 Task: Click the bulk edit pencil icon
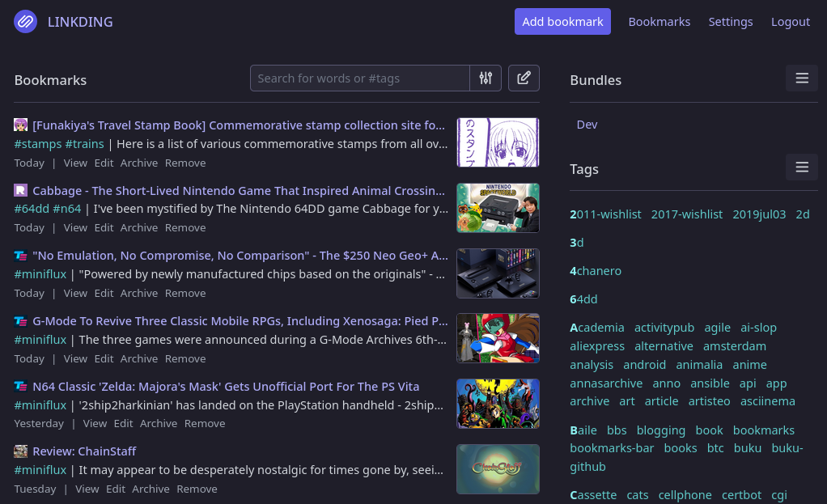[524, 78]
